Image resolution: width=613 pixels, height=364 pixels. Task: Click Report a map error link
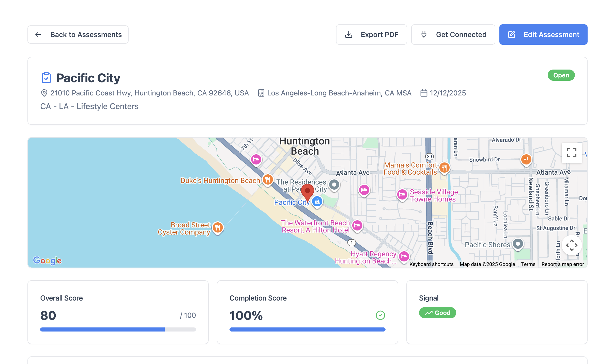point(562,264)
